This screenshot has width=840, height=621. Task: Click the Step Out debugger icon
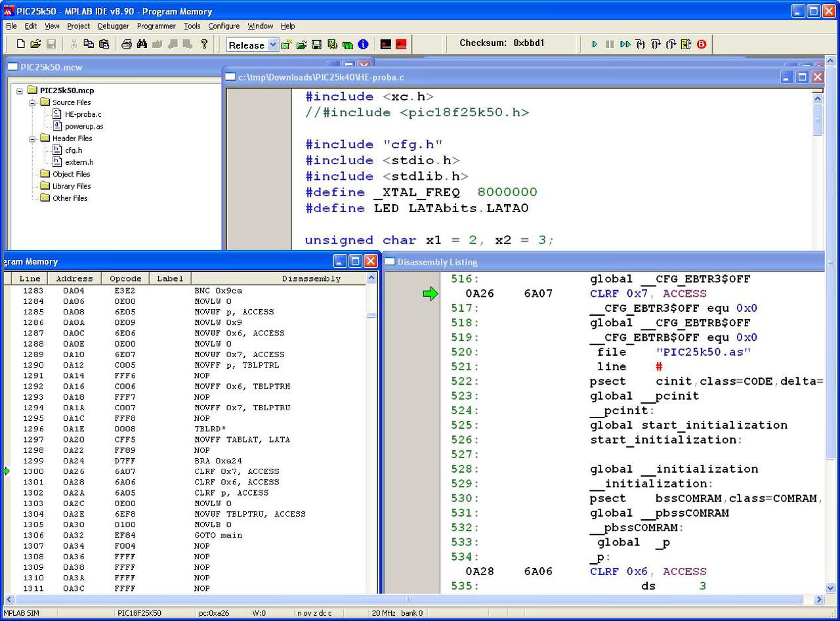[671, 45]
